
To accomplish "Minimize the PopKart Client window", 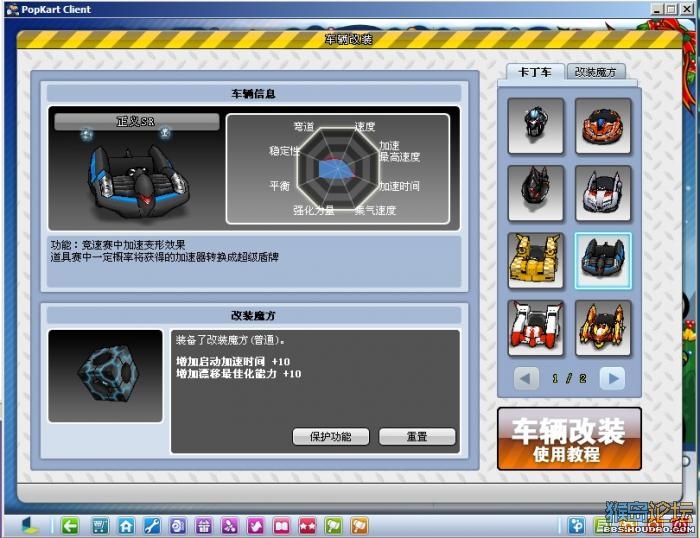I will tap(657, 9).
